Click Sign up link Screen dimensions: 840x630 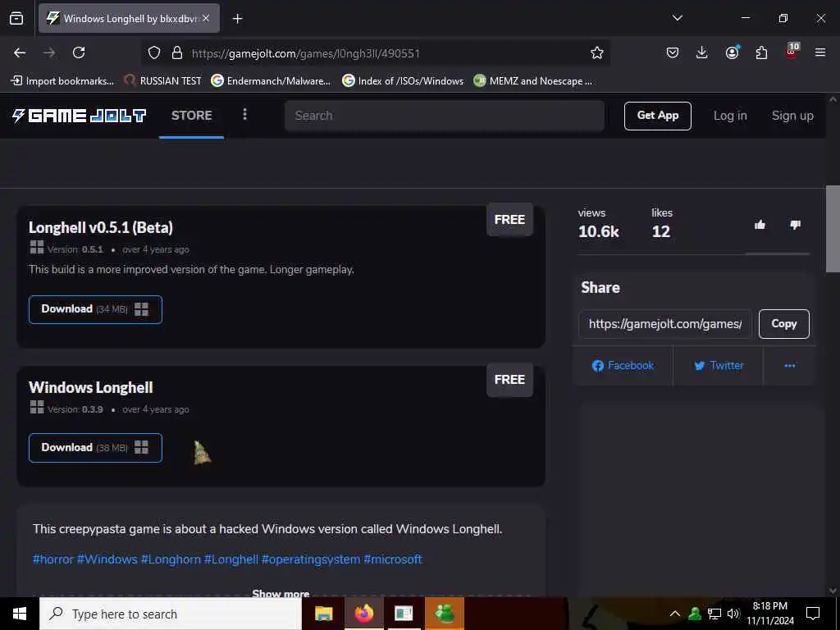click(x=792, y=116)
